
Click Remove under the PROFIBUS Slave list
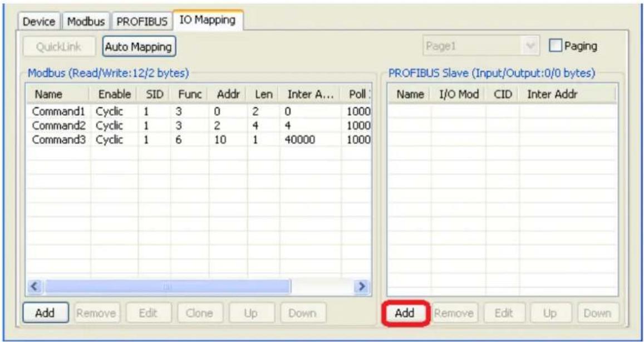pyautogui.click(x=455, y=314)
